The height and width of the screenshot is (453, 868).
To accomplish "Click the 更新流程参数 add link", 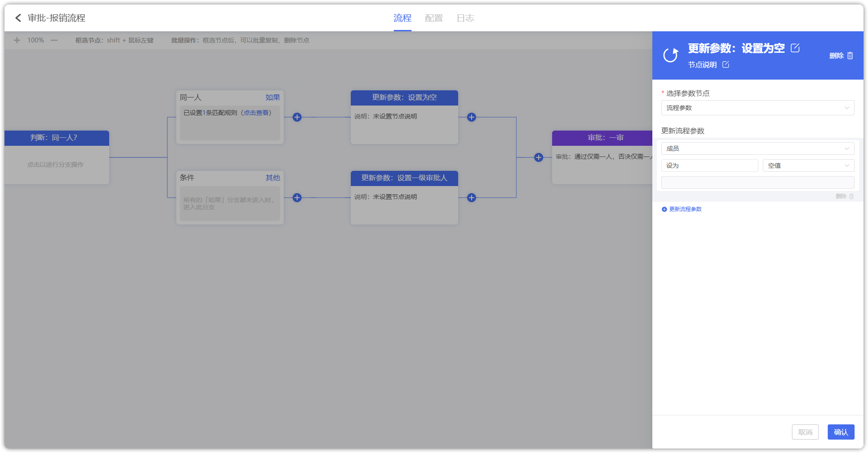I will (x=681, y=209).
